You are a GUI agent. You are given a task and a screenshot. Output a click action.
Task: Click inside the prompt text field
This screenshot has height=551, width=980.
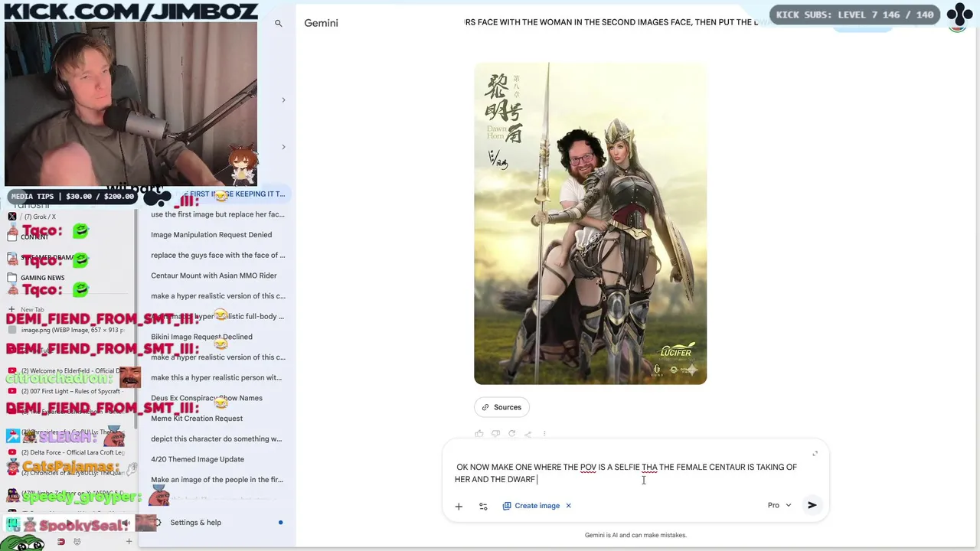click(x=626, y=473)
